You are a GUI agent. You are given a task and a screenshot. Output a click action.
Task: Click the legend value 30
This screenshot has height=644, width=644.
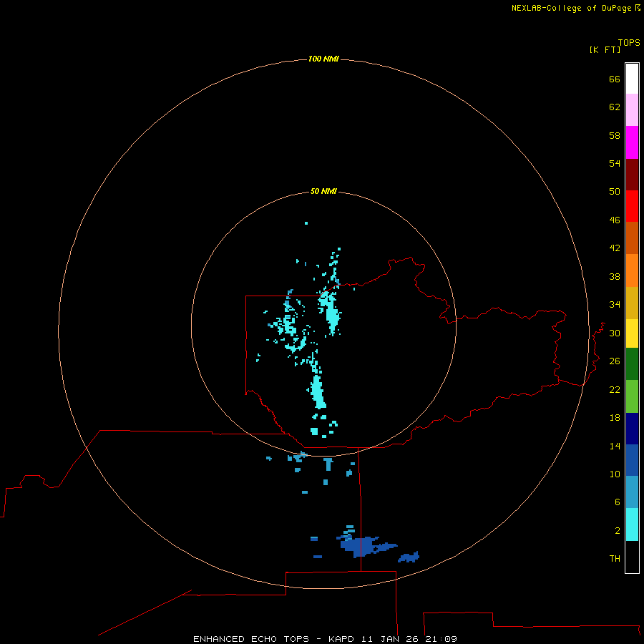615,333
